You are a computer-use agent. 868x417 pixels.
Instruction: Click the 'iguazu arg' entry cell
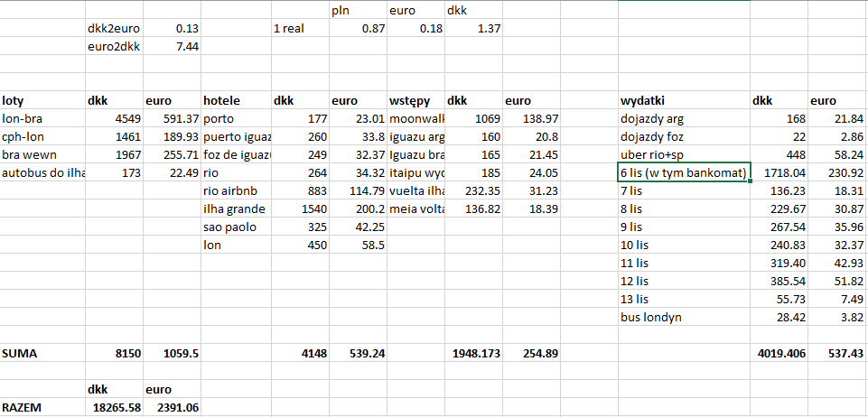416,136
